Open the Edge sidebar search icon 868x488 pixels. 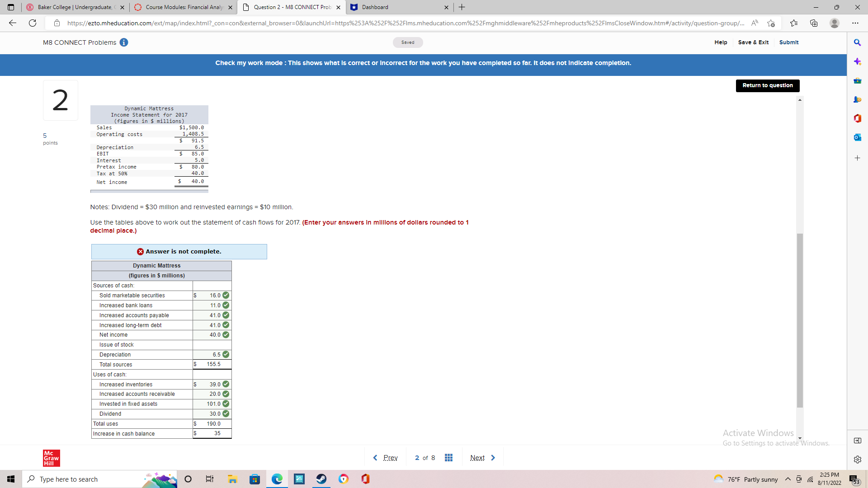point(857,42)
